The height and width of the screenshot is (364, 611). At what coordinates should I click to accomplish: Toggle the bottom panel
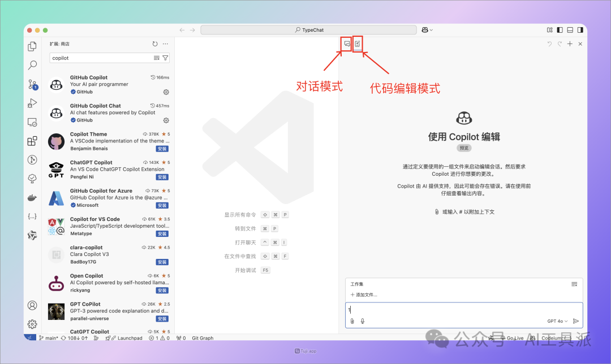click(x=570, y=30)
